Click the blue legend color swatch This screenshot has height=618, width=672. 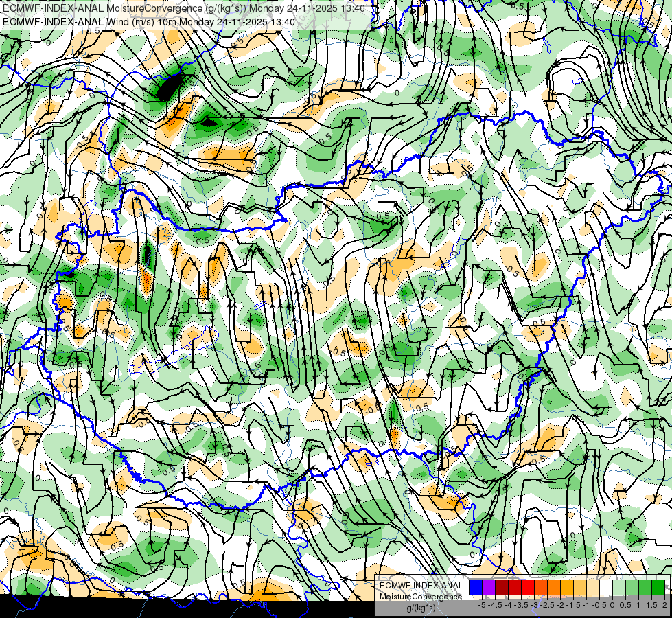click(476, 588)
